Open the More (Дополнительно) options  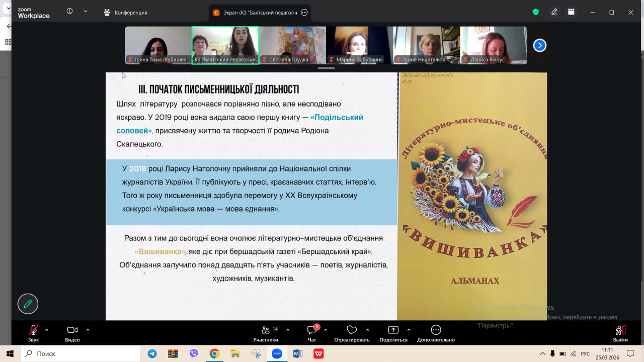(436, 332)
